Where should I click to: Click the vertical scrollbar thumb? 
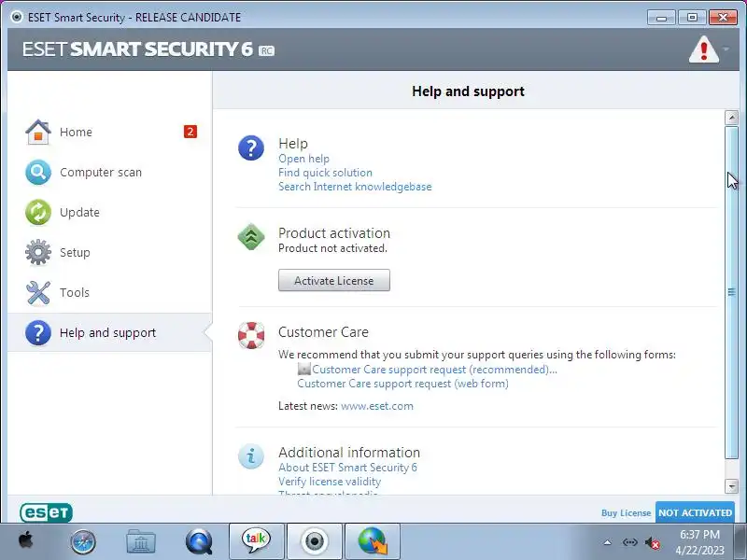click(731, 292)
